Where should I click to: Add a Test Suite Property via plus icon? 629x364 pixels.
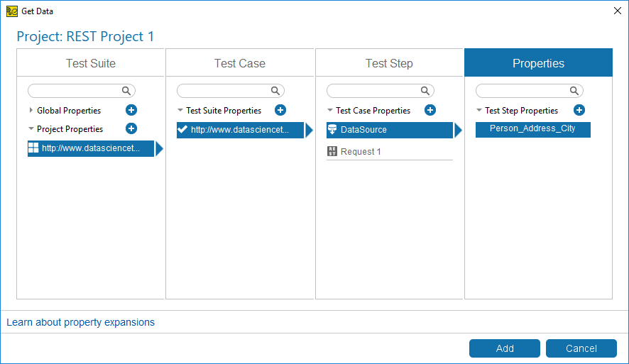pos(280,110)
